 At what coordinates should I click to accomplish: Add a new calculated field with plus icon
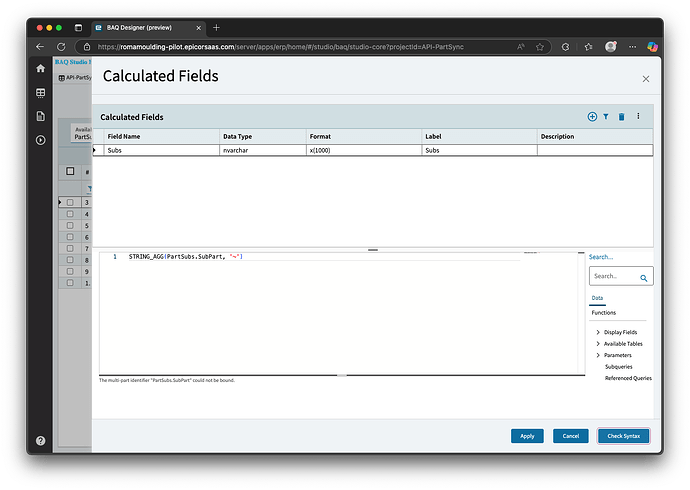point(592,117)
